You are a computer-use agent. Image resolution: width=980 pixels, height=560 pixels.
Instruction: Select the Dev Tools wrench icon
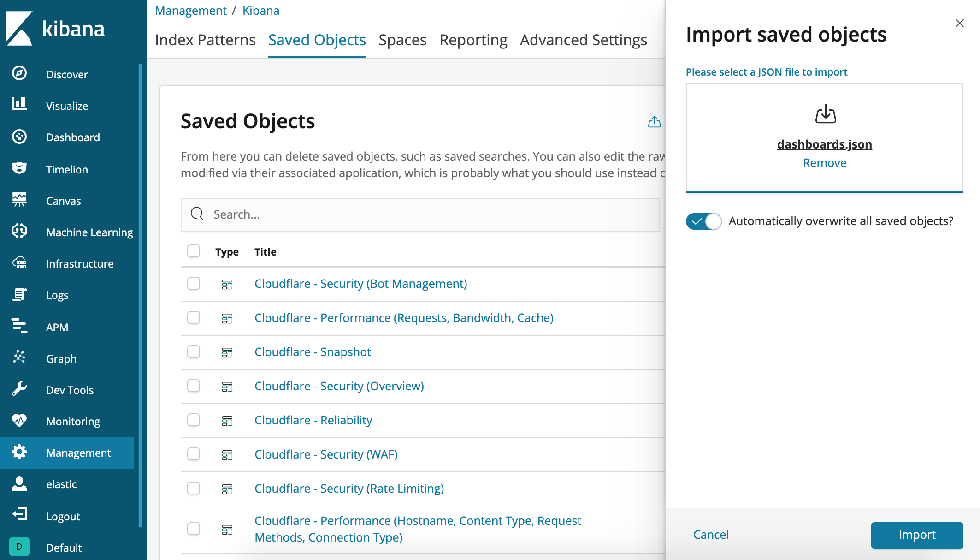point(19,389)
